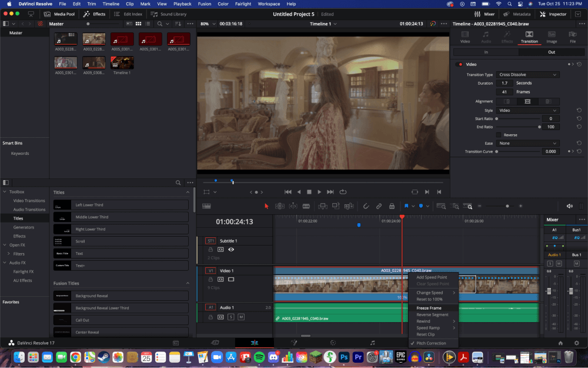
Task: Jump to first frame in viewer
Action: [x=288, y=192]
